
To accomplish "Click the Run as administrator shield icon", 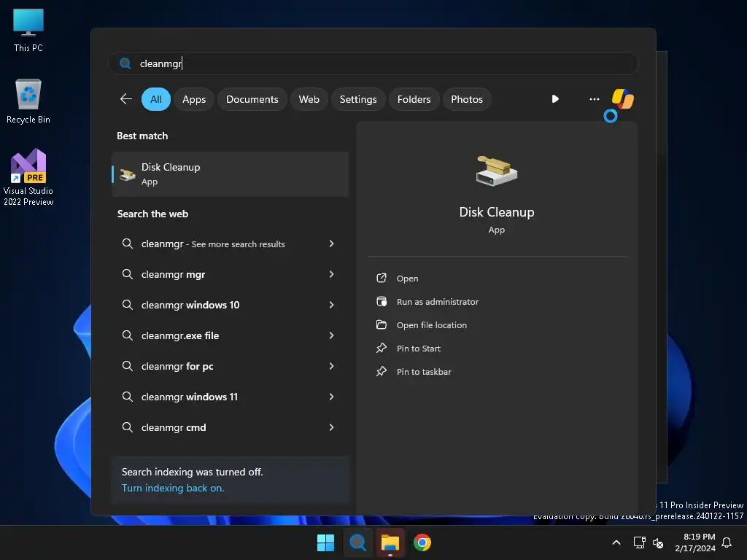I will (382, 301).
